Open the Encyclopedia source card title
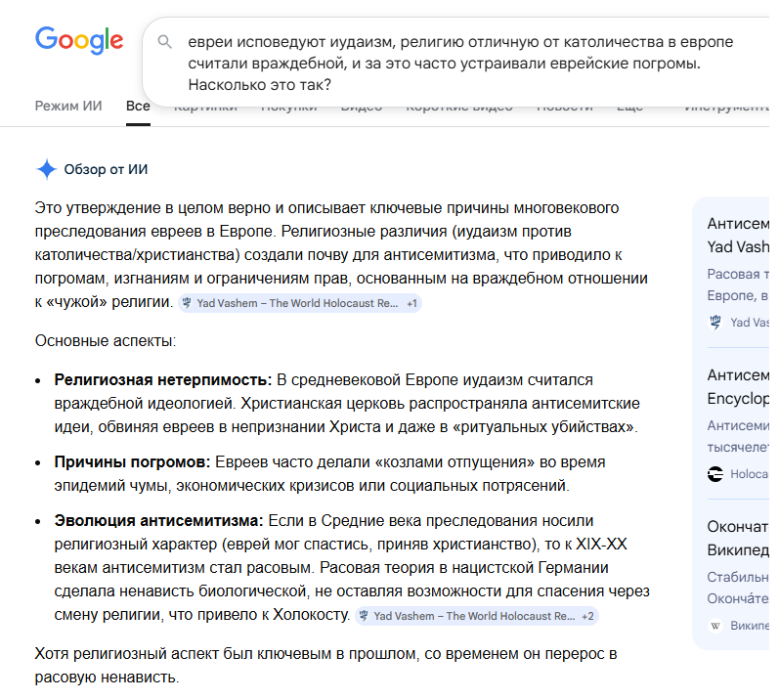 [x=738, y=386]
